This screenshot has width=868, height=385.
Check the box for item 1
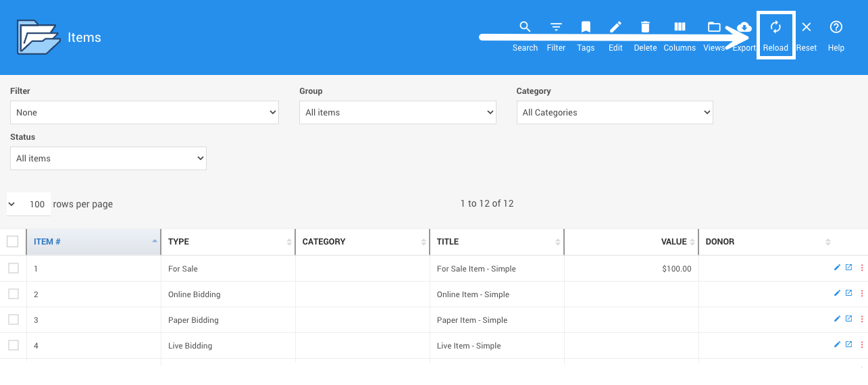14,268
